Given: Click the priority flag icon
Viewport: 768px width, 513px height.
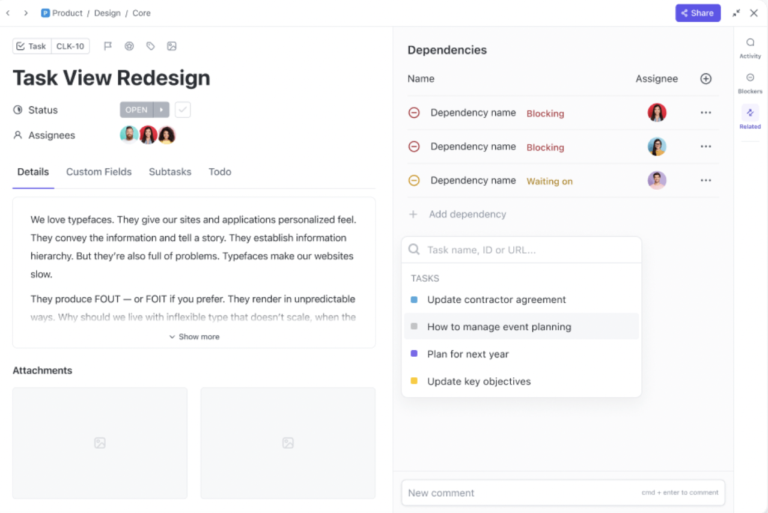Looking at the screenshot, I should pyautogui.click(x=108, y=46).
